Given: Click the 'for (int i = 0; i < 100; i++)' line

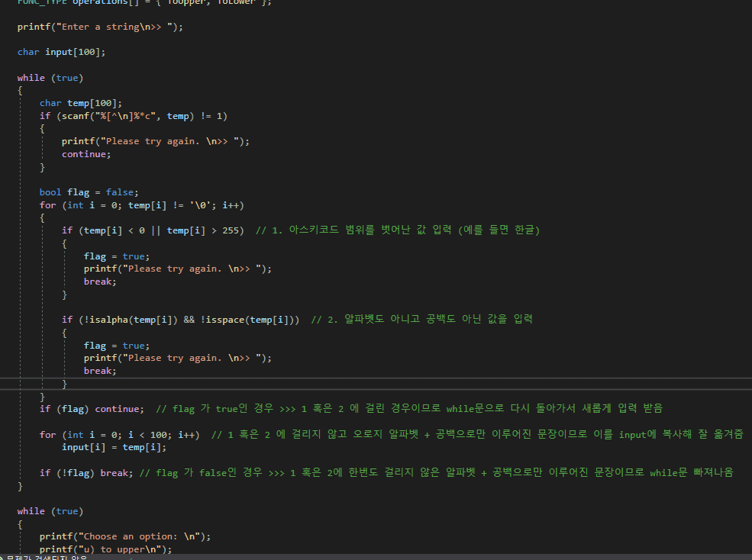Looking at the screenshot, I should (119, 435).
